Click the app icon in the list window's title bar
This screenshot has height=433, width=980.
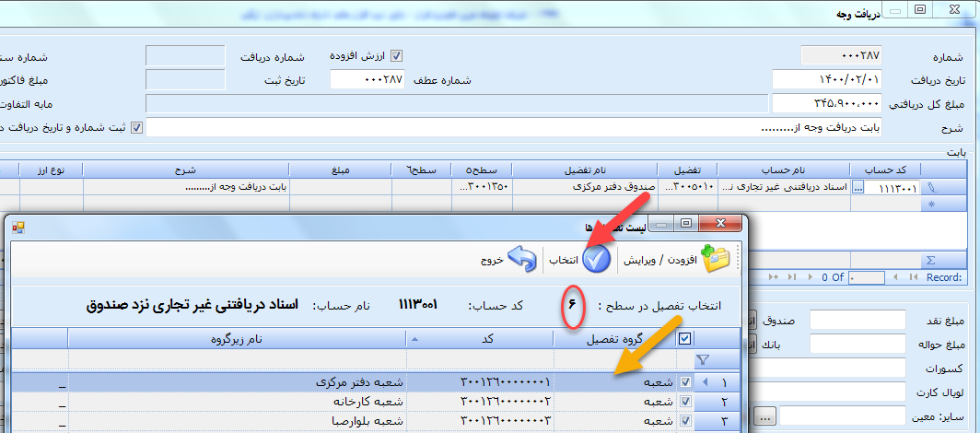[17, 228]
